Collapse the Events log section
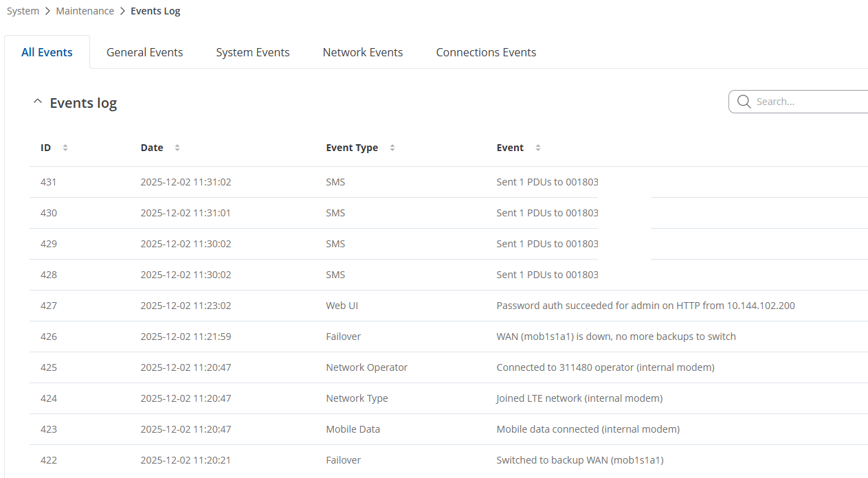868x478 pixels. pos(38,102)
